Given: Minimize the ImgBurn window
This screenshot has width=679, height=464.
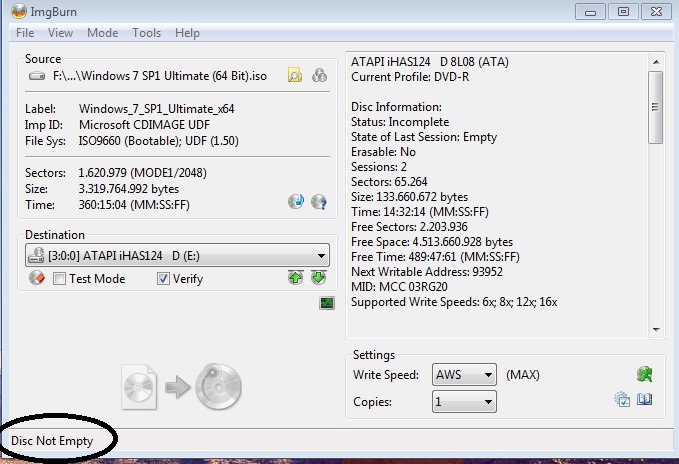Looking at the screenshot, I should (x=590, y=12).
